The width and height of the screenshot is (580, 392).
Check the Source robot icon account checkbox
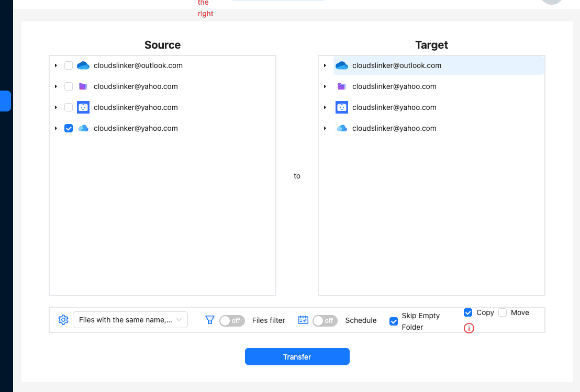click(69, 107)
